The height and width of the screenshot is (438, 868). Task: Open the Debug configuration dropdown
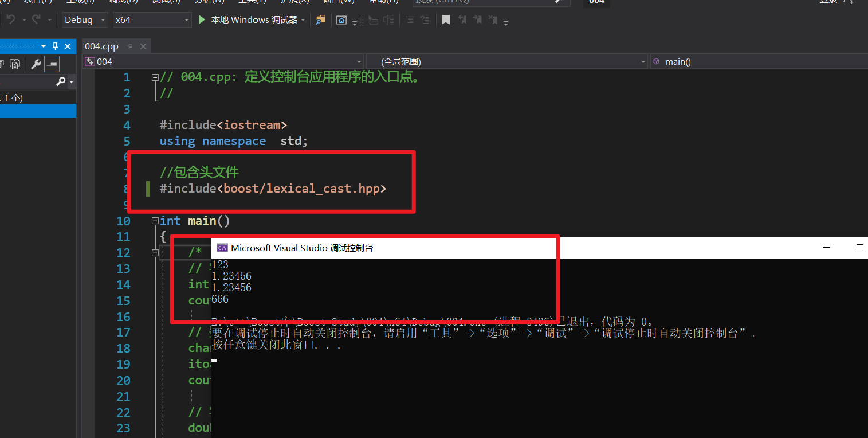(85, 20)
